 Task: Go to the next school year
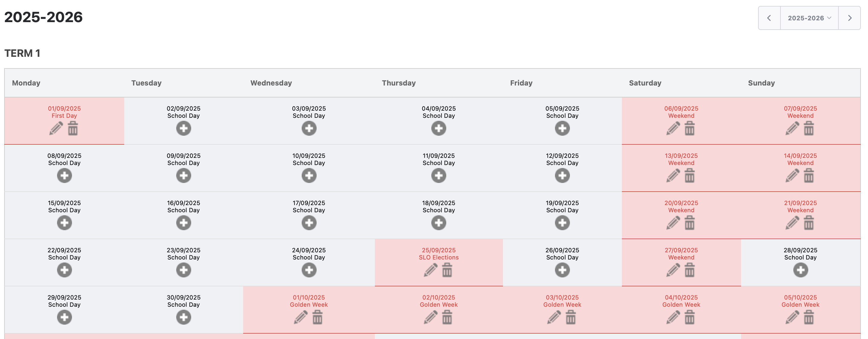(849, 18)
